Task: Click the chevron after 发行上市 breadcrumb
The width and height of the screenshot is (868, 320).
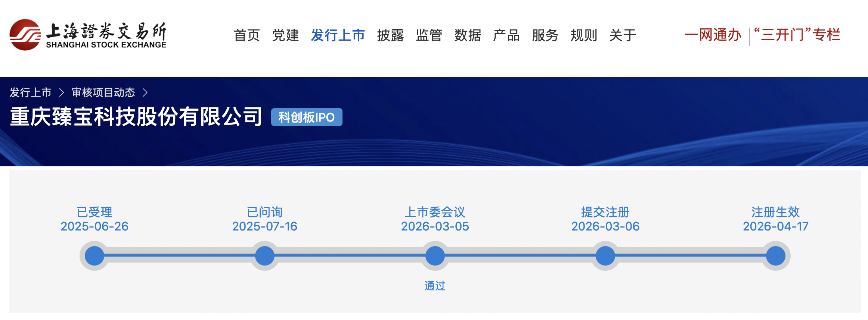Action: [62, 92]
